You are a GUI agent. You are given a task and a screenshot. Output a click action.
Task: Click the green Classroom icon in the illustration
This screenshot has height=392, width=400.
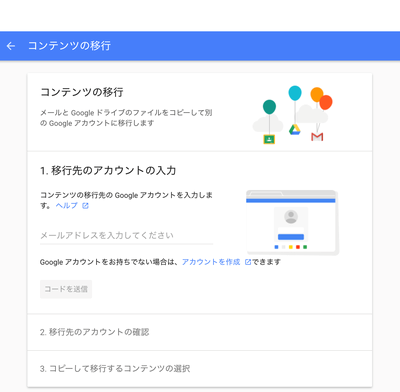269,139
